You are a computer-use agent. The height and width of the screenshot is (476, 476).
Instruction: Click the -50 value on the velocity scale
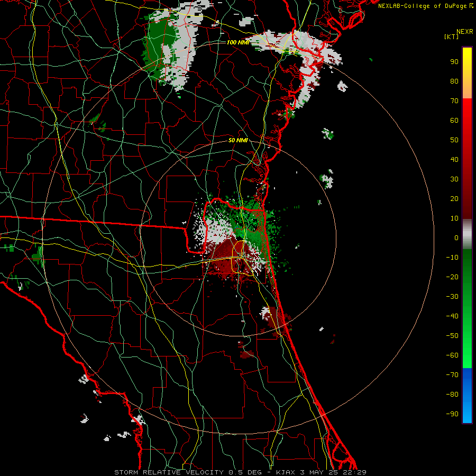pos(452,336)
